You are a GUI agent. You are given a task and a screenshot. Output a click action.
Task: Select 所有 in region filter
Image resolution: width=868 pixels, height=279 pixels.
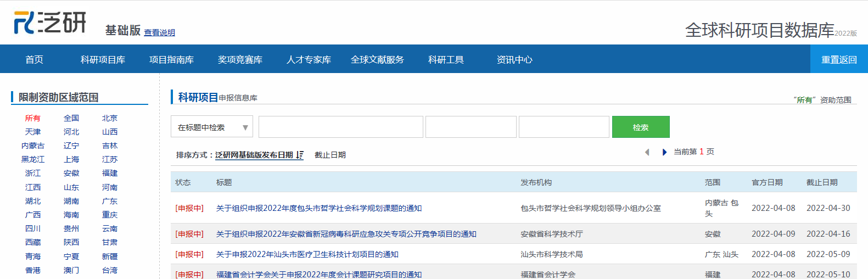(32, 118)
